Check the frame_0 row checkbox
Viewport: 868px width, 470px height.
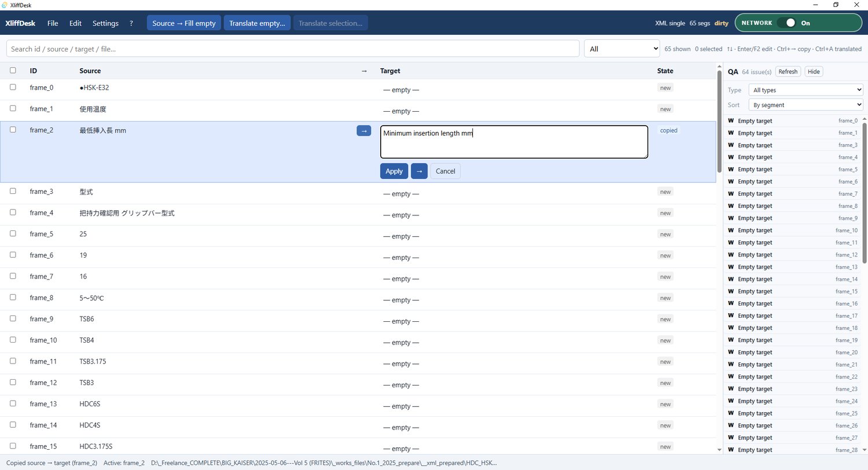tap(13, 87)
